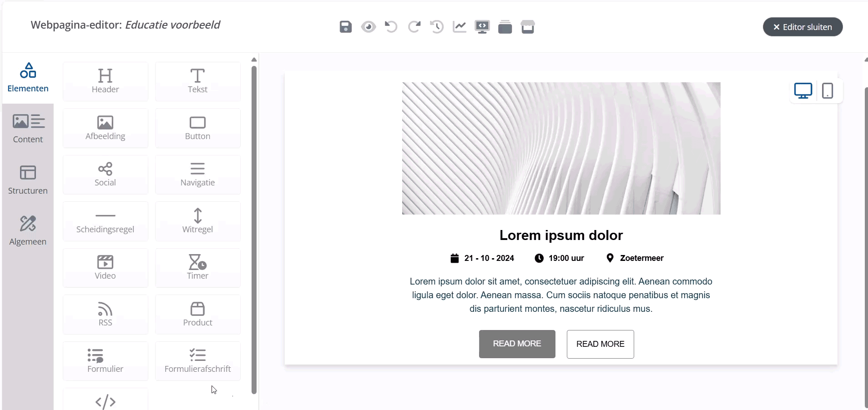This screenshot has width=868, height=410.
Task: Select the Timer element
Action: (197, 268)
